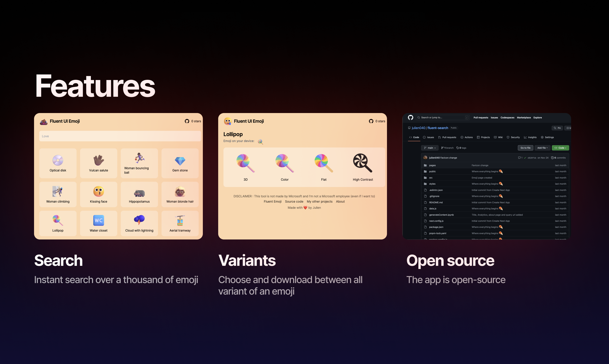Click Pull requests in GitHub top nav
Viewport: 609px width, 364px height.
tap(481, 118)
